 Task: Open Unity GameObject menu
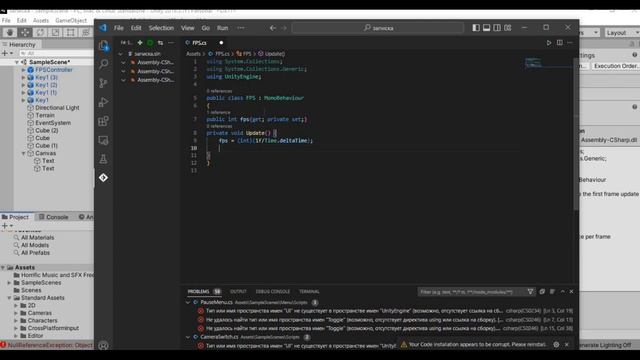(71, 20)
